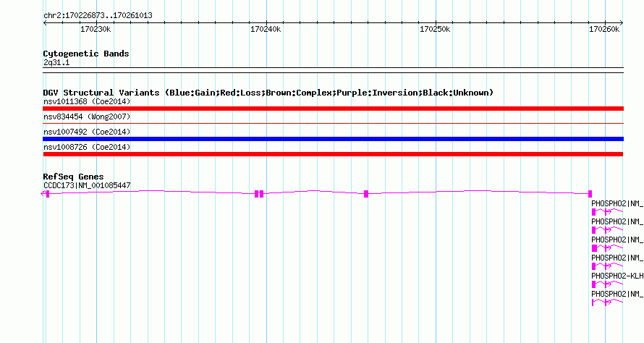Viewport: 644px width, 343px height.
Task: Open the RefSeq Genes track title
Action: pos(73,177)
